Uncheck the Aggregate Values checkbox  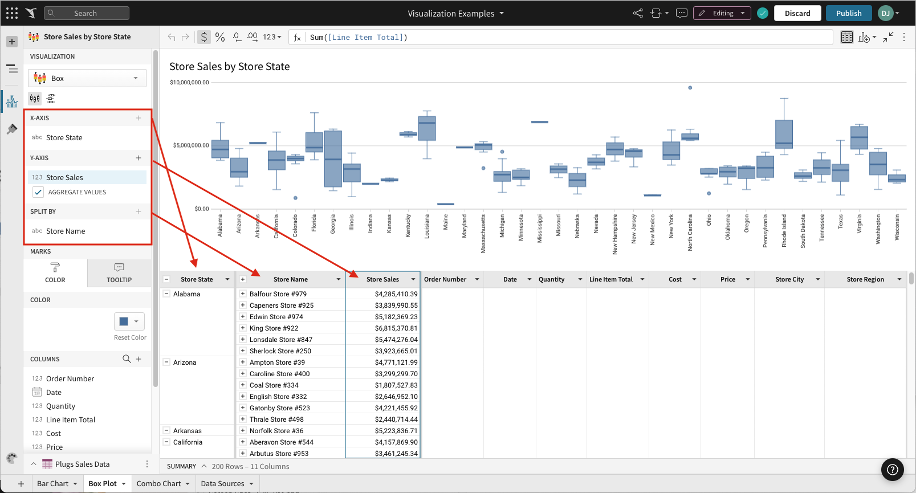click(x=38, y=191)
